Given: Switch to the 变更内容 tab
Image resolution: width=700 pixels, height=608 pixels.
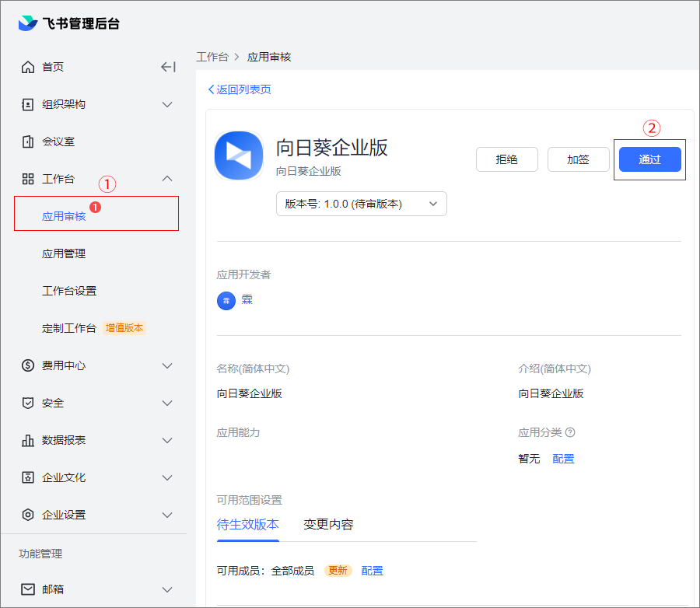Looking at the screenshot, I should click(x=328, y=524).
